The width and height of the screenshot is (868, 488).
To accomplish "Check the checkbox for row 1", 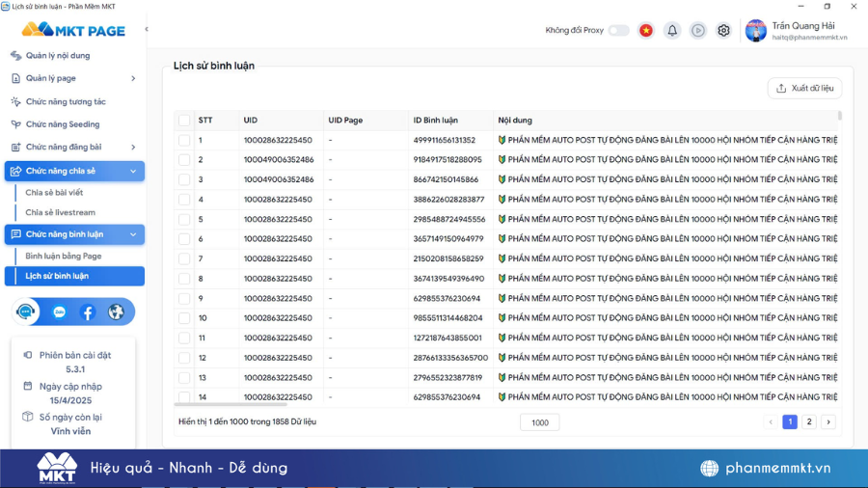I will click(184, 141).
